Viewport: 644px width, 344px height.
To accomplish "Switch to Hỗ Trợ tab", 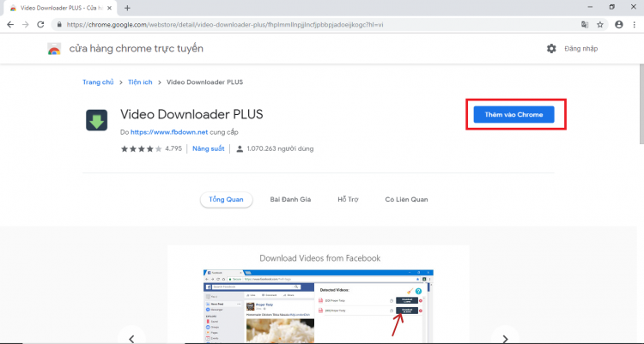I will click(348, 200).
